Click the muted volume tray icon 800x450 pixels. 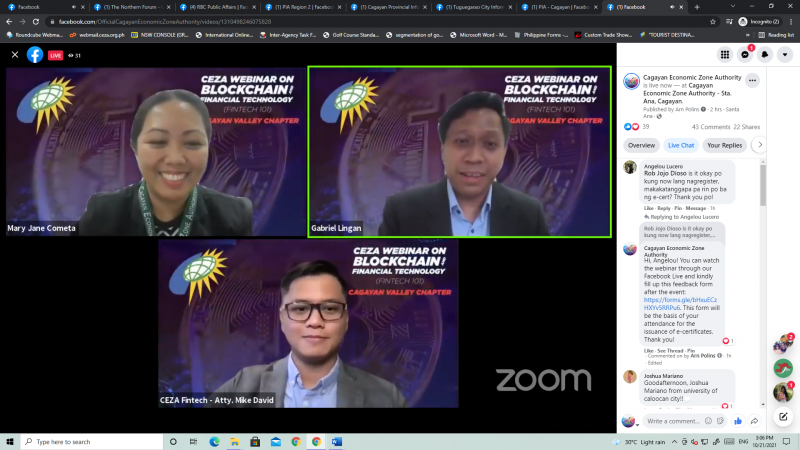pyautogui.click(x=694, y=441)
